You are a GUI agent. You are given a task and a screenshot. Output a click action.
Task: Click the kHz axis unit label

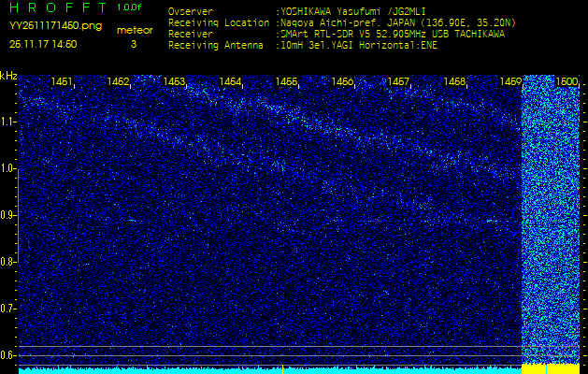click(x=8, y=76)
